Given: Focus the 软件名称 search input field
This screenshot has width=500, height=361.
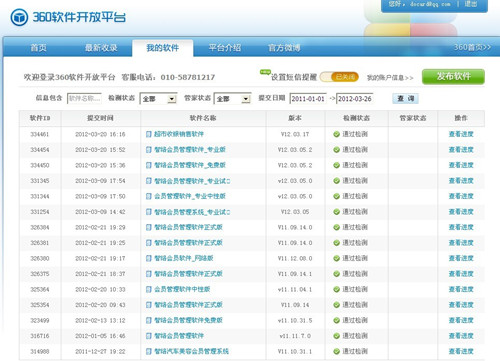Looking at the screenshot, I should (x=84, y=99).
